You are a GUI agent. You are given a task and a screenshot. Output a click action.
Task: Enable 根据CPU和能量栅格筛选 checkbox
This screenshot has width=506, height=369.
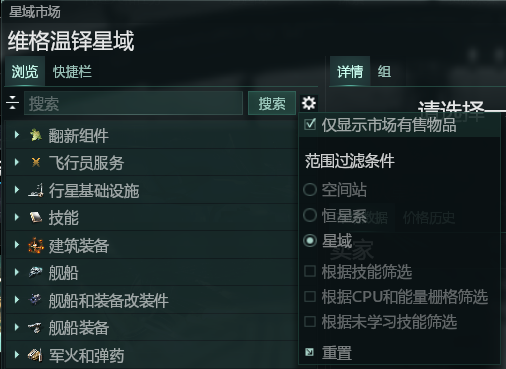(x=310, y=296)
